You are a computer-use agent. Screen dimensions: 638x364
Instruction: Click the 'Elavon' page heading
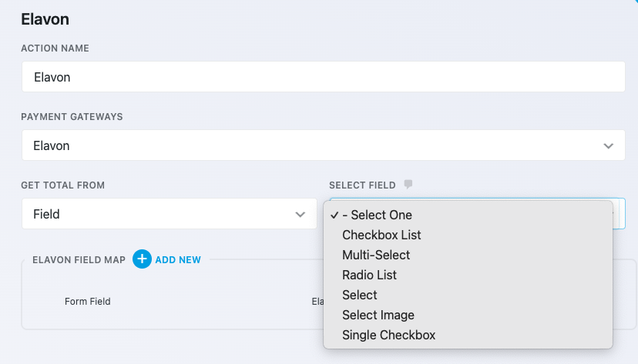(45, 19)
